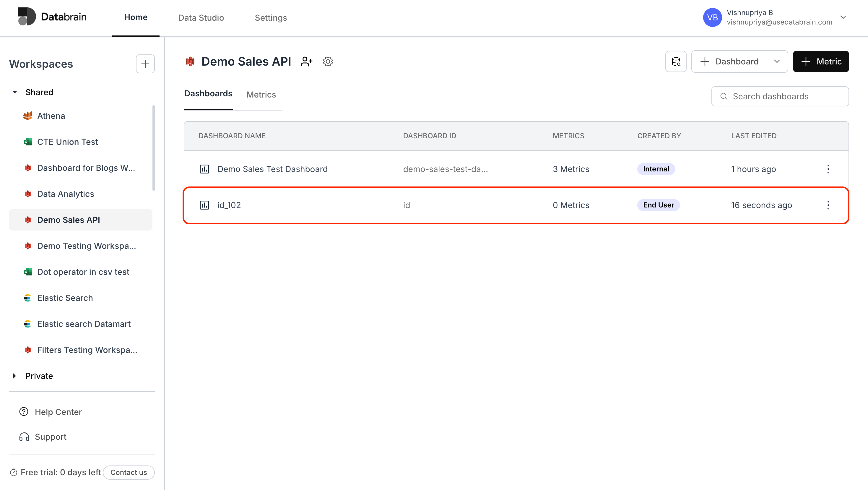This screenshot has height=490, width=868.
Task: Open the Support link
Action: [x=51, y=437]
